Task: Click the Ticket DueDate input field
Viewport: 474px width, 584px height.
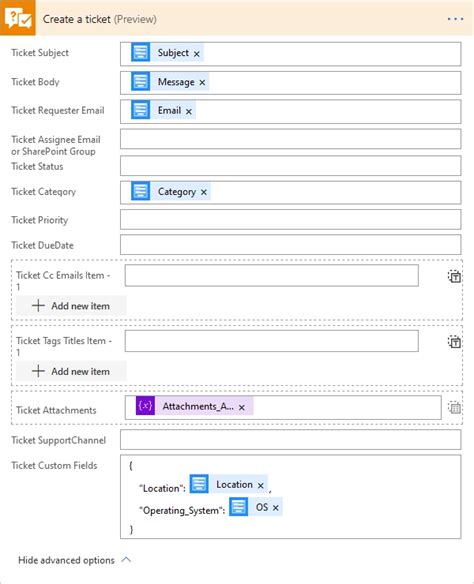Action: [290, 245]
